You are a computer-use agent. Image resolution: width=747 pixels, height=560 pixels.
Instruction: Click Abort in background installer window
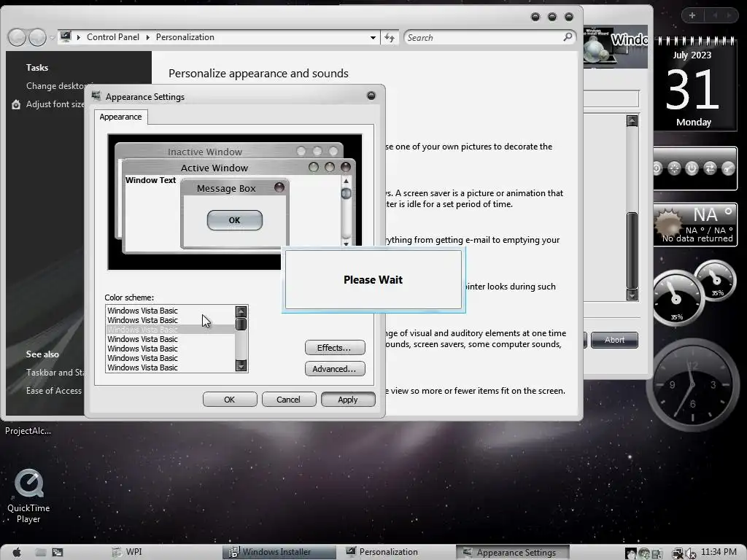pyautogui.click(x=614, y=340)
